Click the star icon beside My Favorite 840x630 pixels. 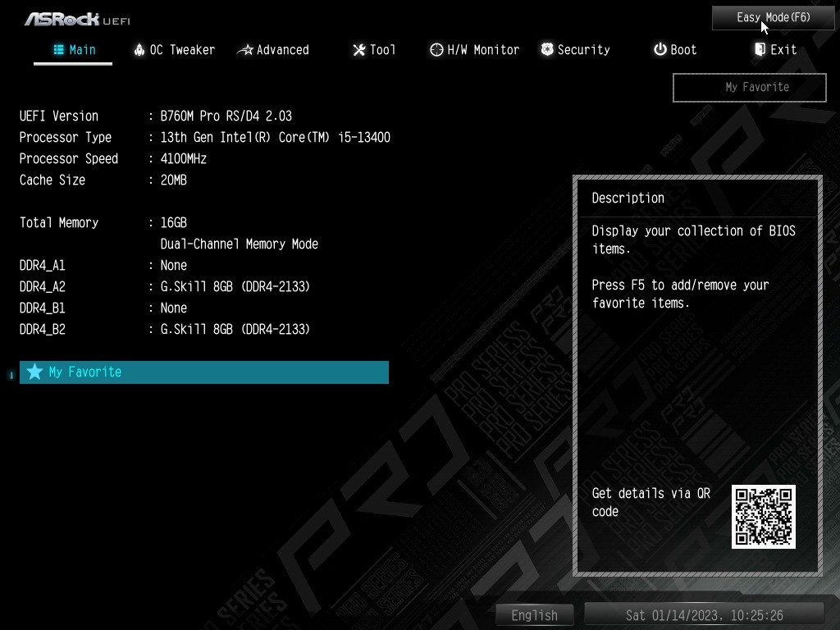(34, 372)
